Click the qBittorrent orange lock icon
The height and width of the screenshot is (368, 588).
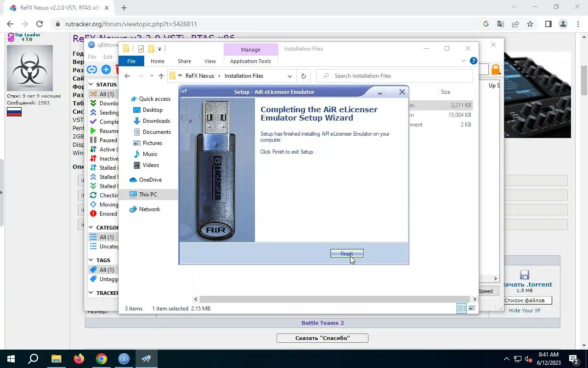[x=496, y=69]
